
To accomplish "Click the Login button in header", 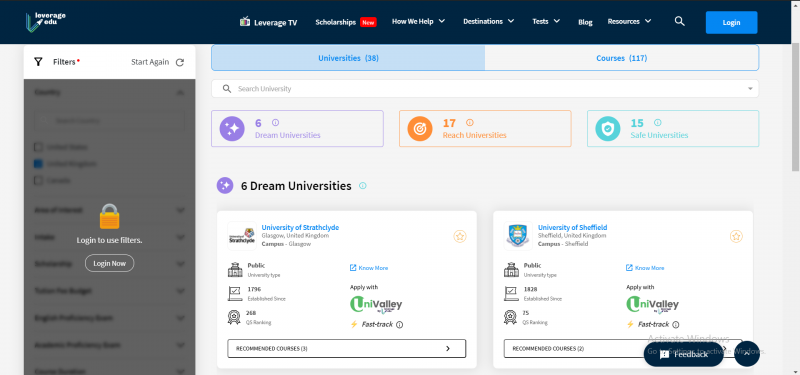I will pyautogui.click(x=731, y=22).
